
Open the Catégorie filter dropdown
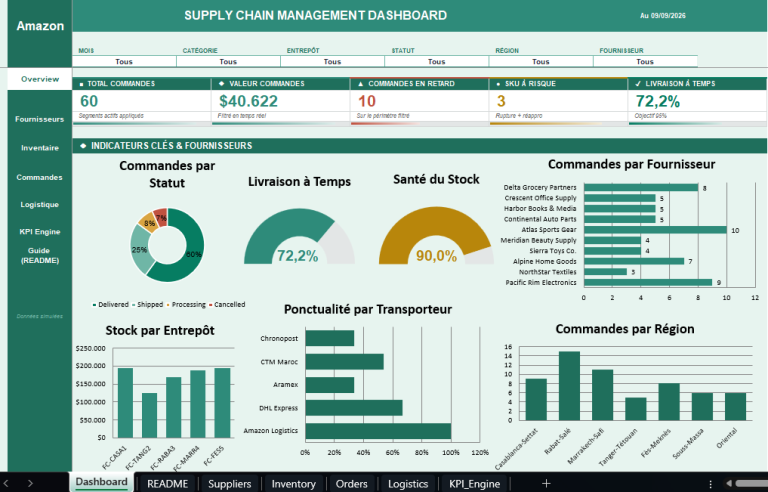228,61
